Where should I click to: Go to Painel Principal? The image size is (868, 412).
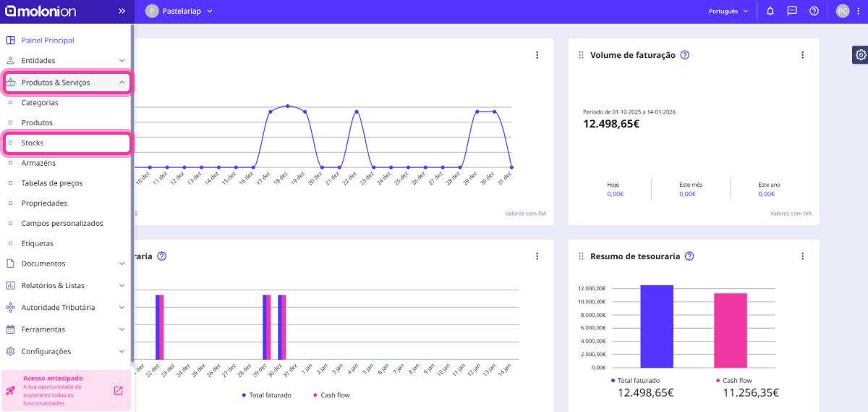(48, 41)
